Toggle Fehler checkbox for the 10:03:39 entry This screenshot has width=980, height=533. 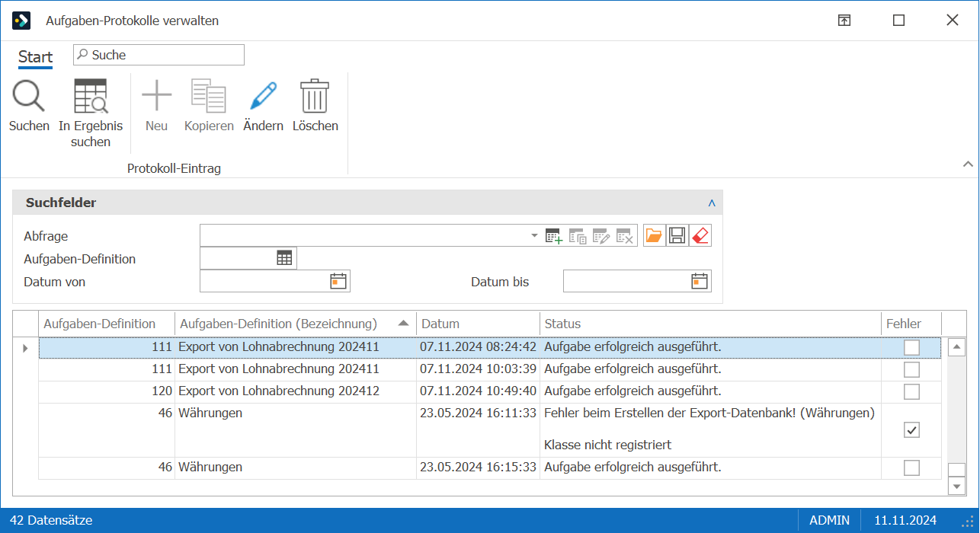click(911, 369)
